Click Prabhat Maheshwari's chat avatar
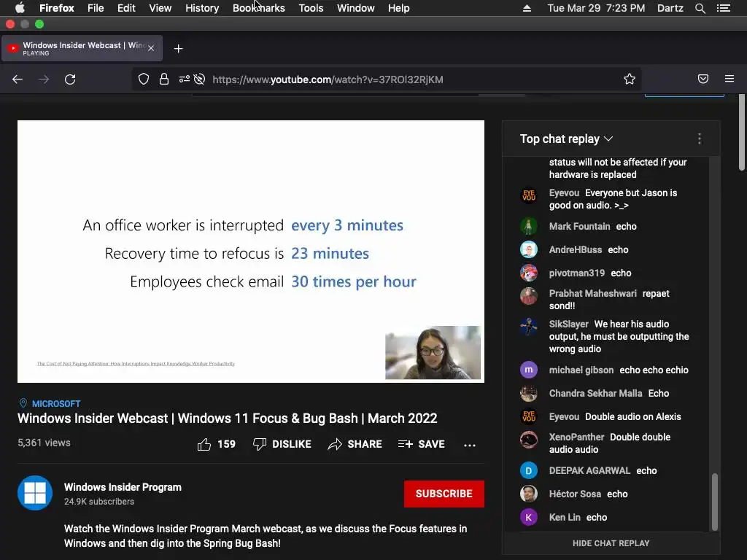The image size is (747, 560). click(529, 296)
